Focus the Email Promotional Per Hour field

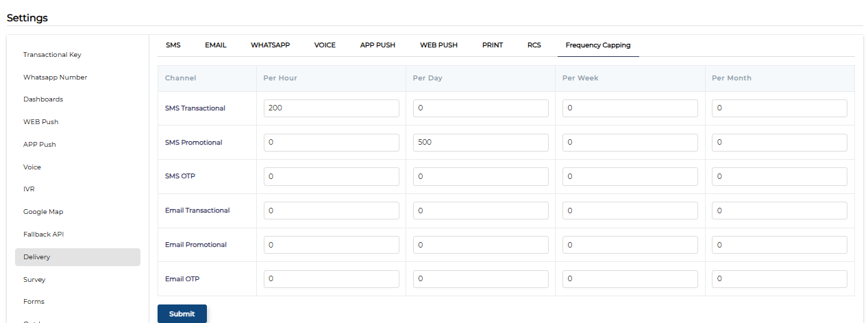click(x=331, y=245)
